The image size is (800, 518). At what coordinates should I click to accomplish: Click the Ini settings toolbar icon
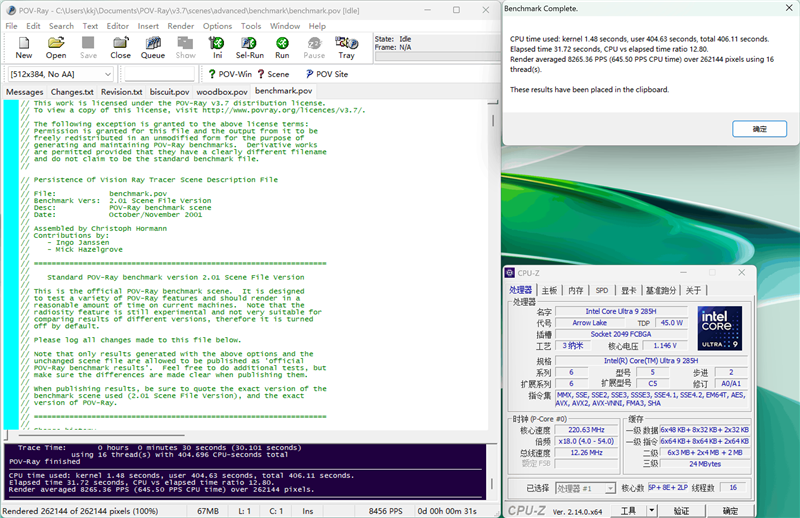tap(217, 47)
